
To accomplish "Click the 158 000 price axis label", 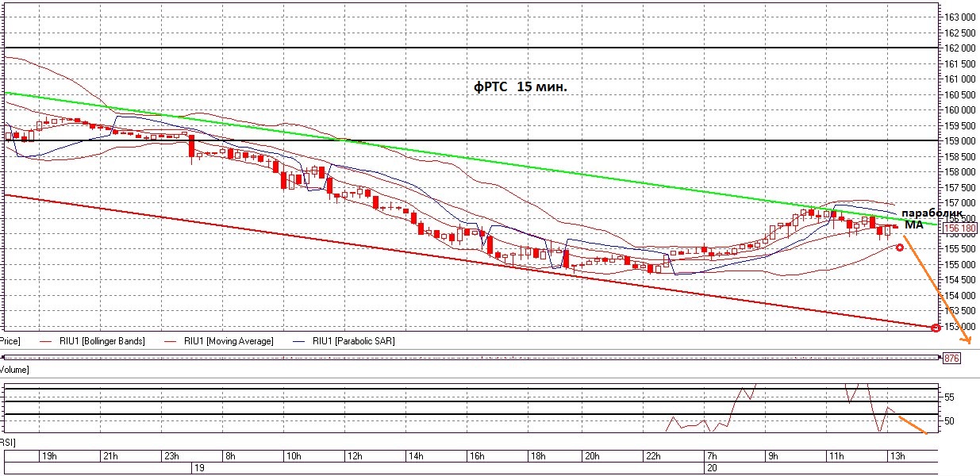I will pyautogui.click(x=960, y=172).
